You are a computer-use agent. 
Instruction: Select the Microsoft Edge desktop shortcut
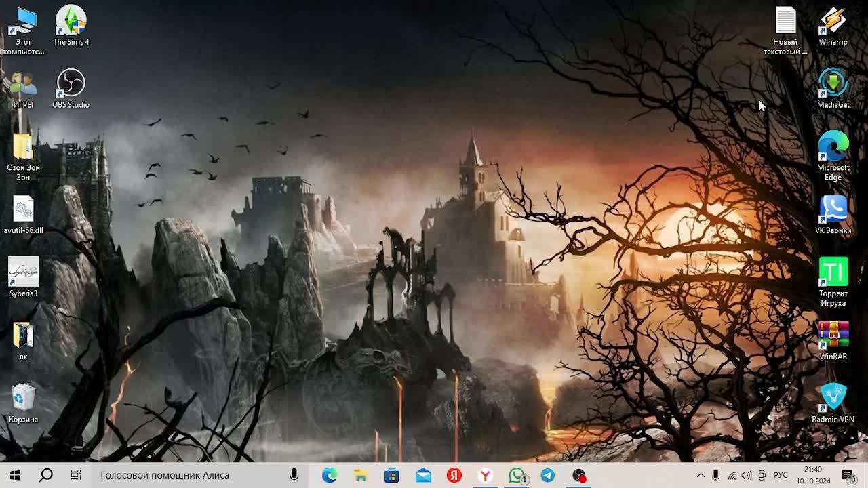tap(833, 157)
